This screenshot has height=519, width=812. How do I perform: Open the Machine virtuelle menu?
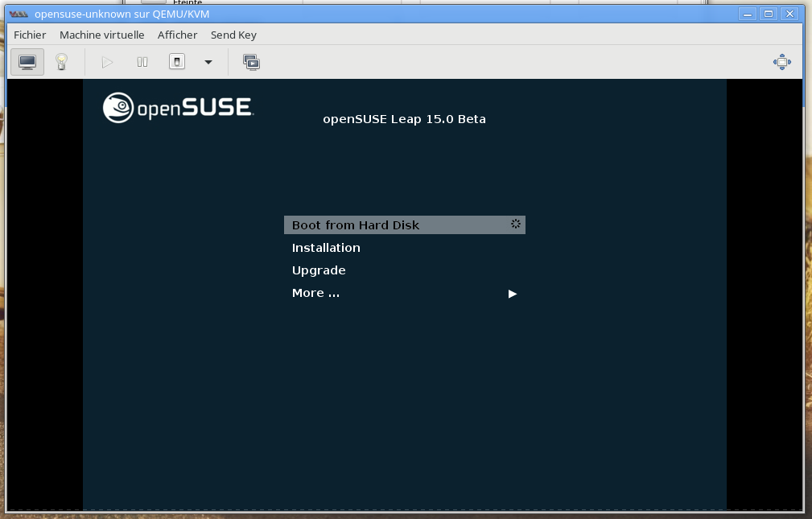(x=101, y=35)
